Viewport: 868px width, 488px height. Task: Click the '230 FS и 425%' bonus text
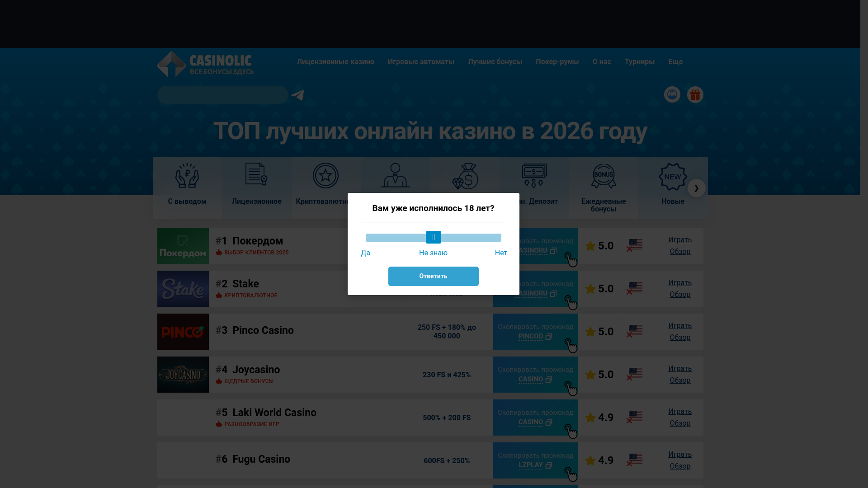click(x=447, y=375)
